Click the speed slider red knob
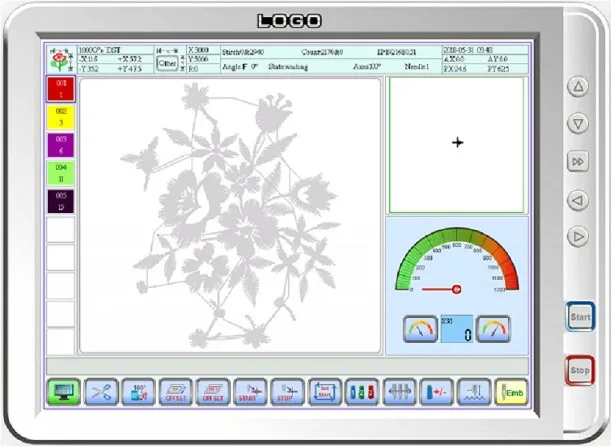 pos(457,289)
